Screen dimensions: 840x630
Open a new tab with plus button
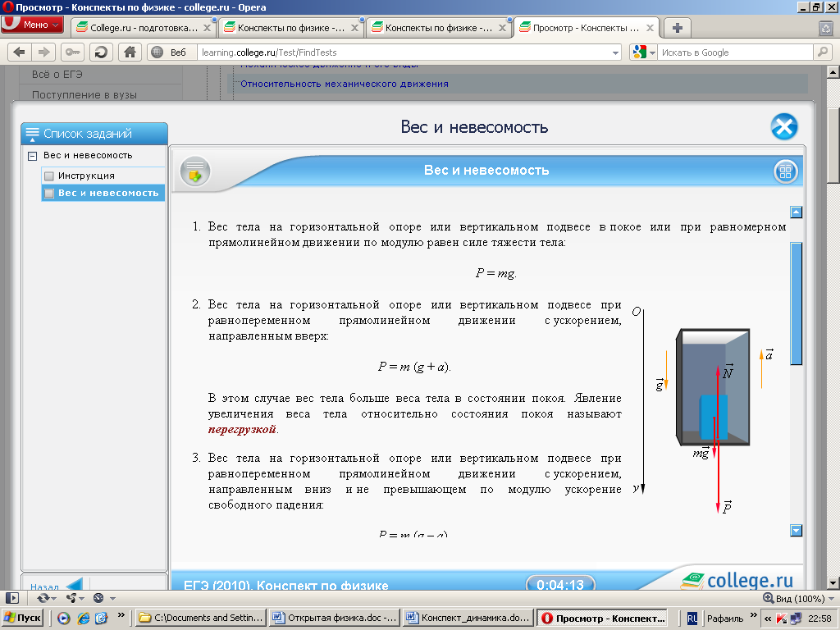click(x=677, y=28)
